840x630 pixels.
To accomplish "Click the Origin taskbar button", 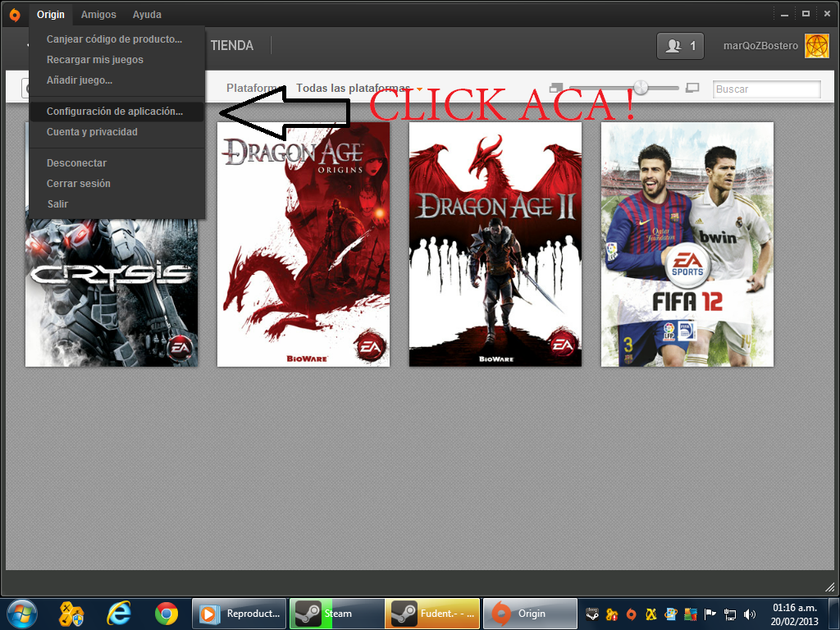I will coord(531,614).
